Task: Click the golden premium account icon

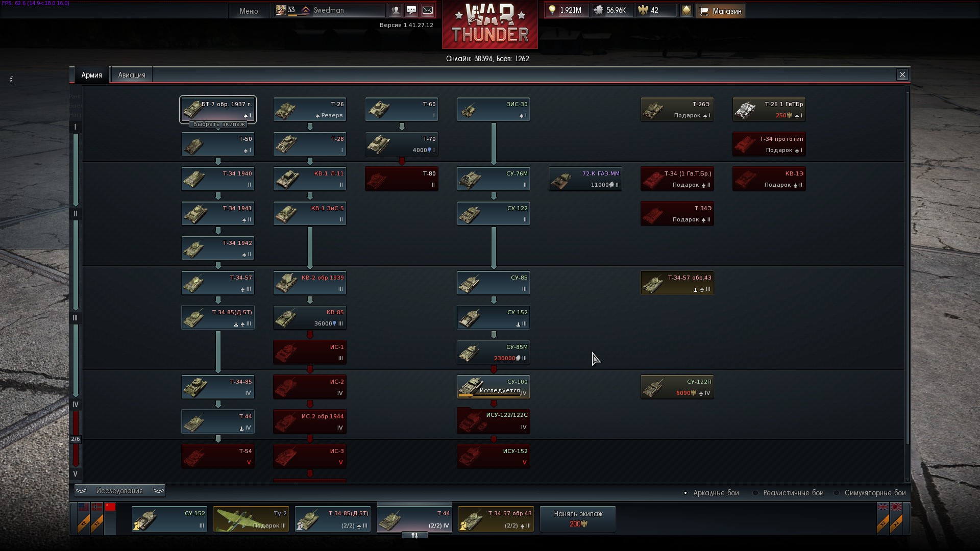Action: pos(687,11)
